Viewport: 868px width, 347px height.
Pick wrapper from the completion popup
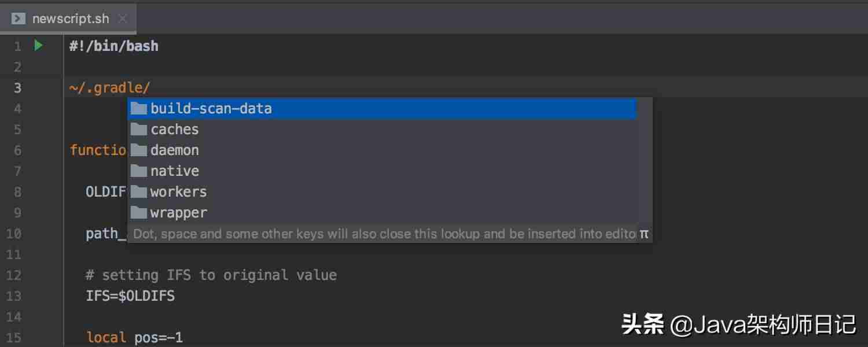click(382, 213)
